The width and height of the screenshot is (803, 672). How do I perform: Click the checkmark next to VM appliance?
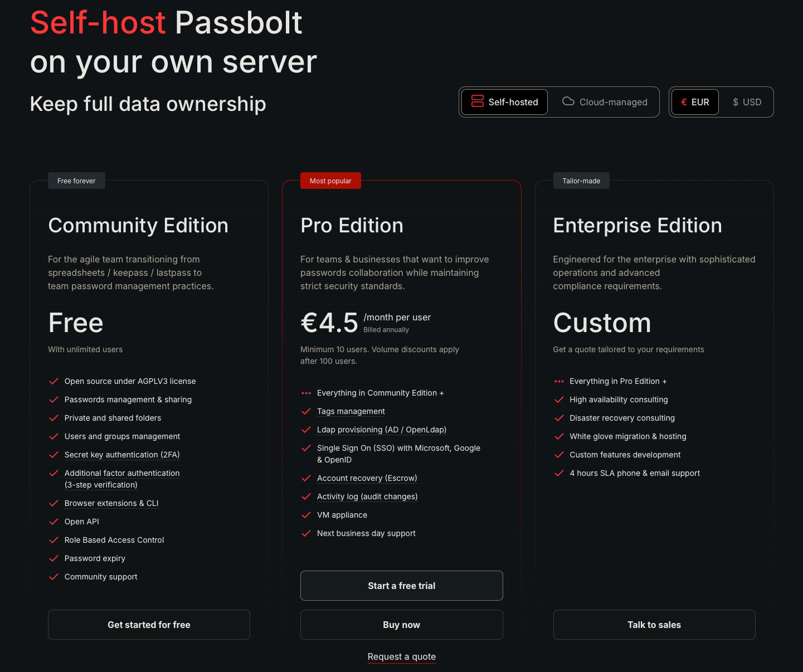(x=306, y=515)
